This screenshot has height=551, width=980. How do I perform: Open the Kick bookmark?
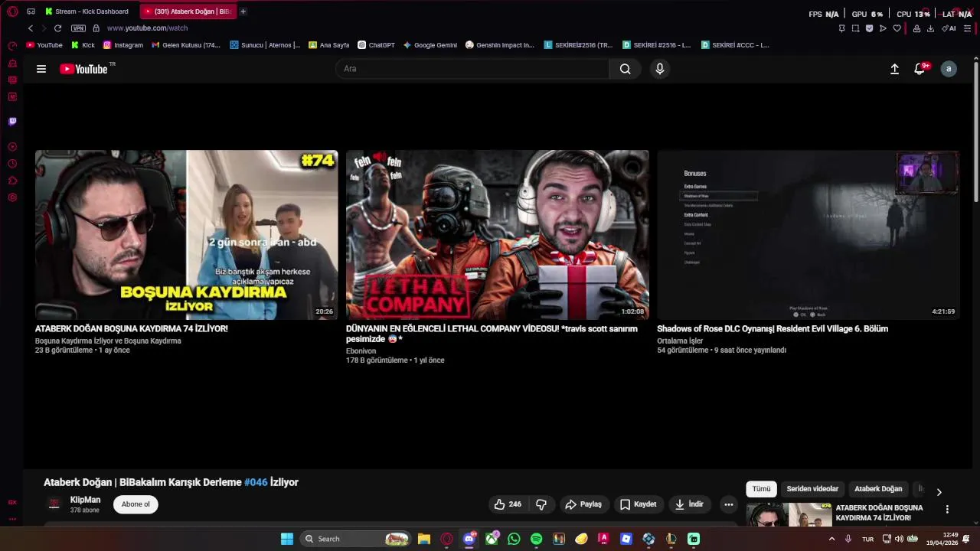[x=83, y=45]
